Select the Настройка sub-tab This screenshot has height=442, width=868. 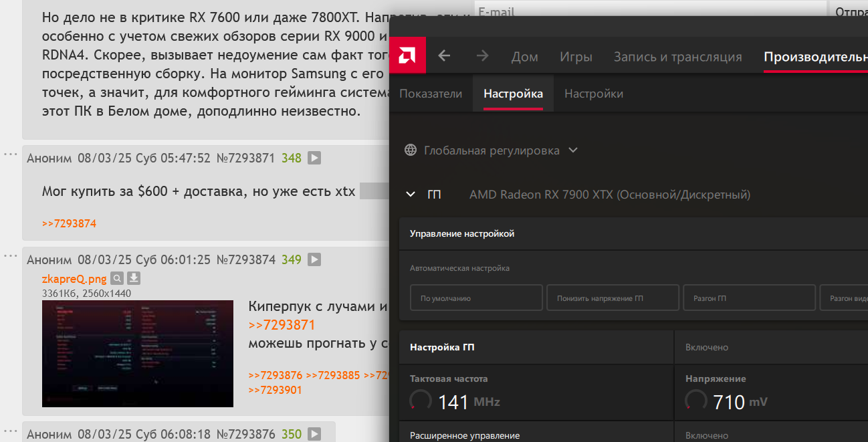(x=513, y=94)
